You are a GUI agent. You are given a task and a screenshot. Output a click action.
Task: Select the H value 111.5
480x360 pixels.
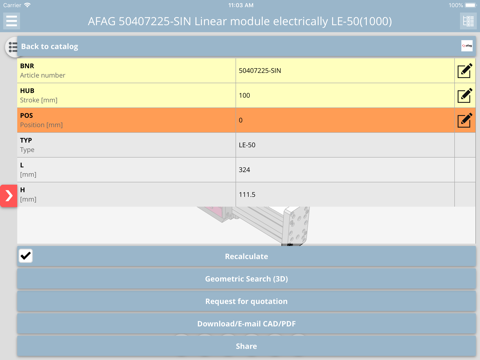click(x=247, y=194)
